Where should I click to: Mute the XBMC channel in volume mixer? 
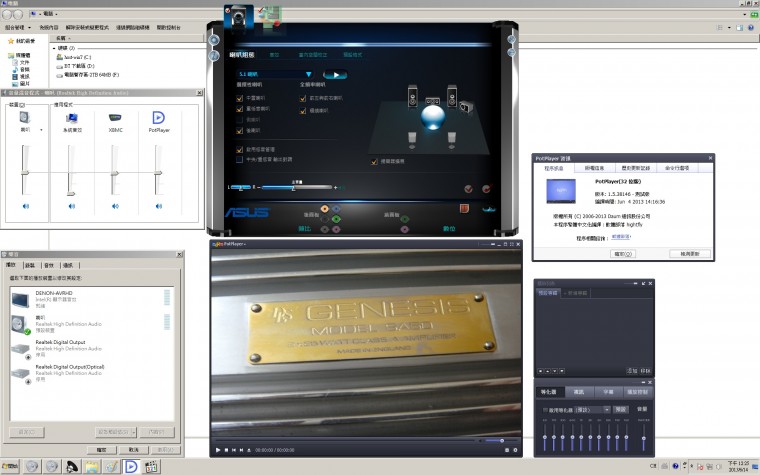[115, 206]
